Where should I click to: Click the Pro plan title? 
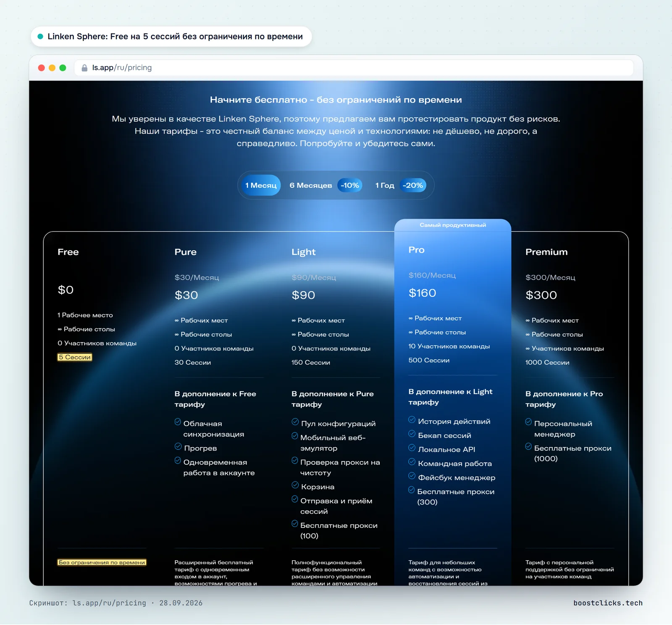pos(417,250)
